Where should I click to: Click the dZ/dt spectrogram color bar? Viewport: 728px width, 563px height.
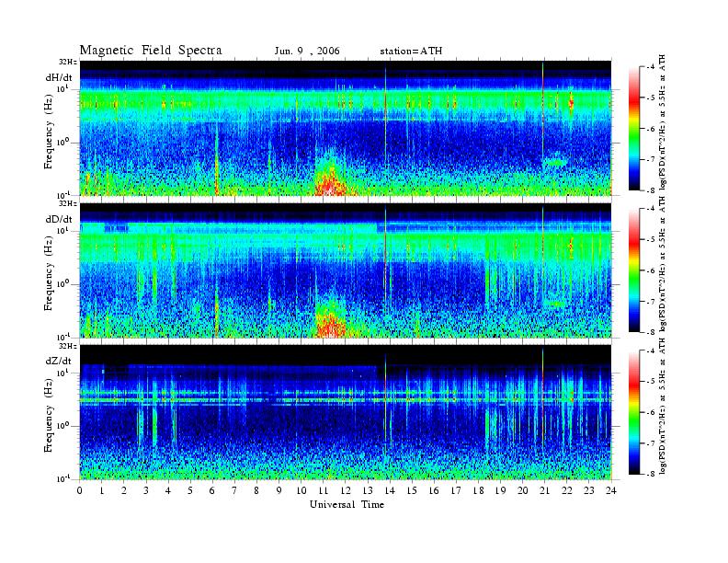(634, 412)
